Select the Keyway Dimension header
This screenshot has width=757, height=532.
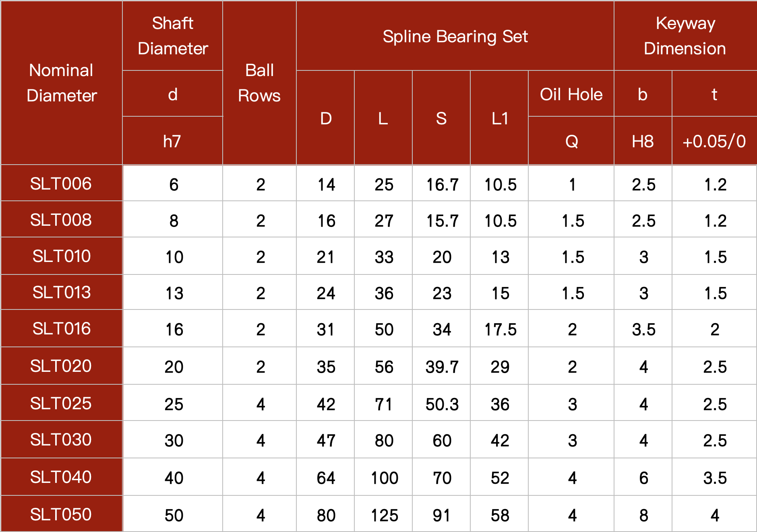pyautogui.click(x=685, y=36)
